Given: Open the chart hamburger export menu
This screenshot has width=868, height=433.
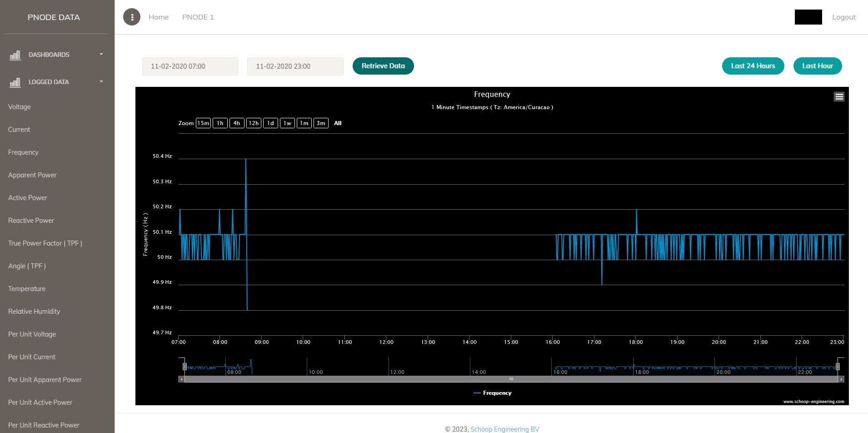Looking at the screenshot, I should pos(839,96).
